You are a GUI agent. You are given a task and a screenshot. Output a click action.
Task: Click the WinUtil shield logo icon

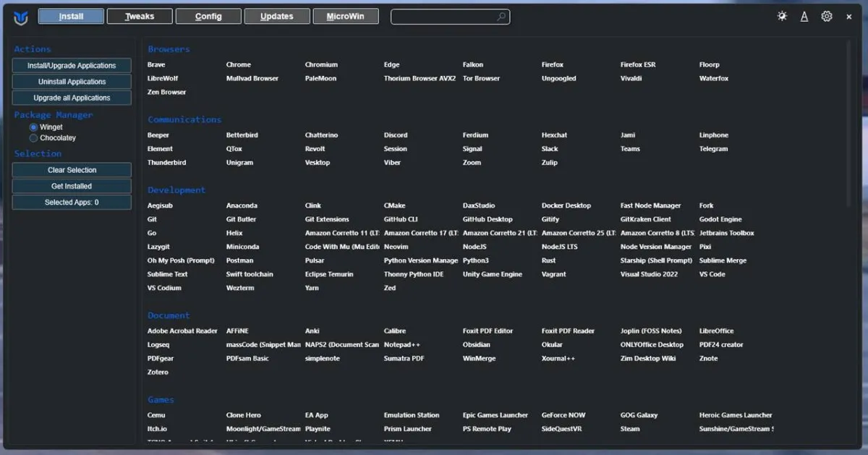coord(21,17)
